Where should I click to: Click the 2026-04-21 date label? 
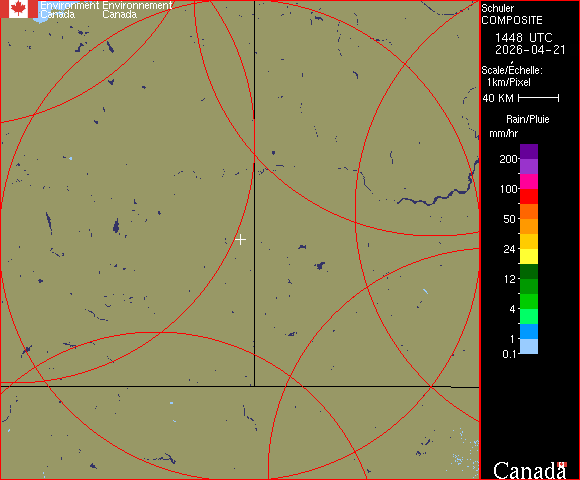[x=530, y=50]
